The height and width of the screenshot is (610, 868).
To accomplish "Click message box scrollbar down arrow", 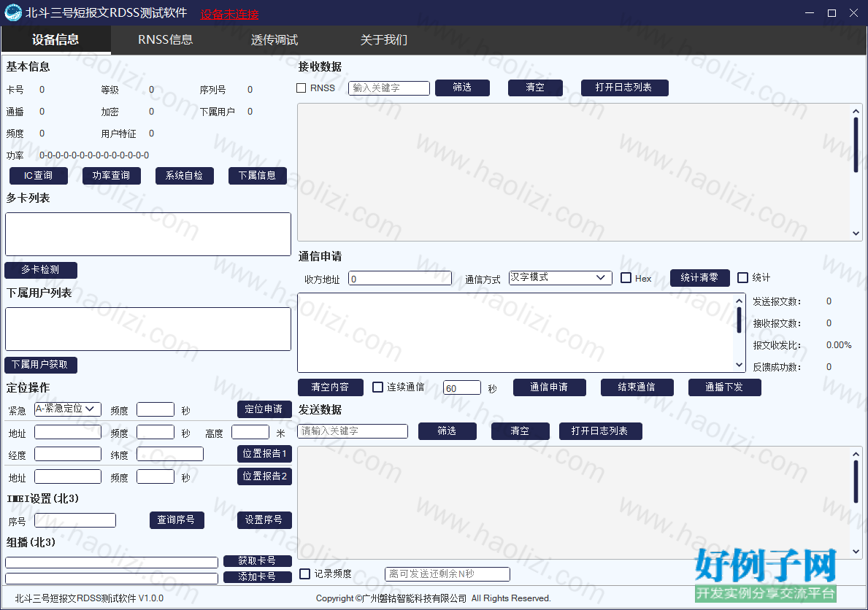I will [x=739, y=365].
